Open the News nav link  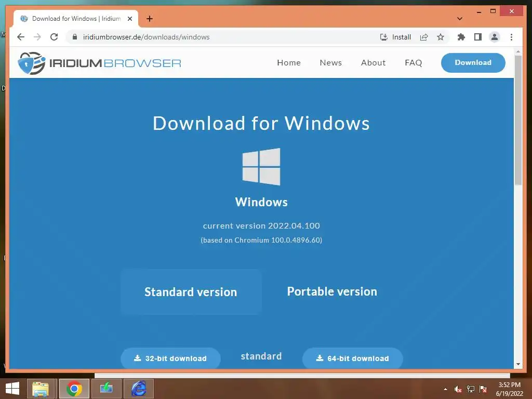[330, 63]
